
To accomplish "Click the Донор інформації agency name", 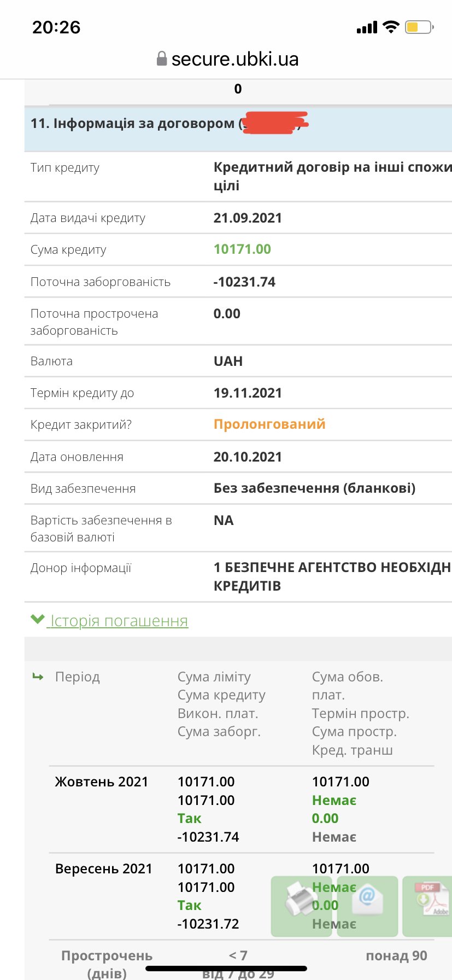I will 332,576.
